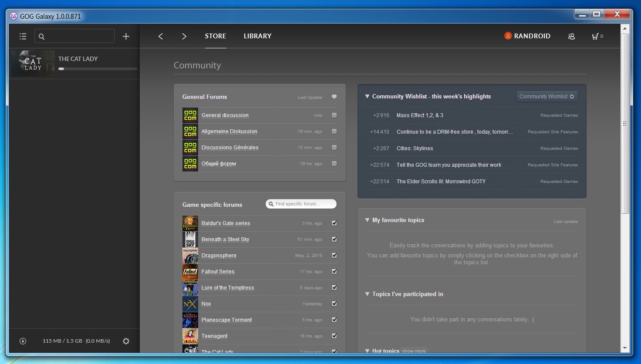The image size is (641, 364).
Task: Switch to the STORE tab
Action: pos(216,36)
